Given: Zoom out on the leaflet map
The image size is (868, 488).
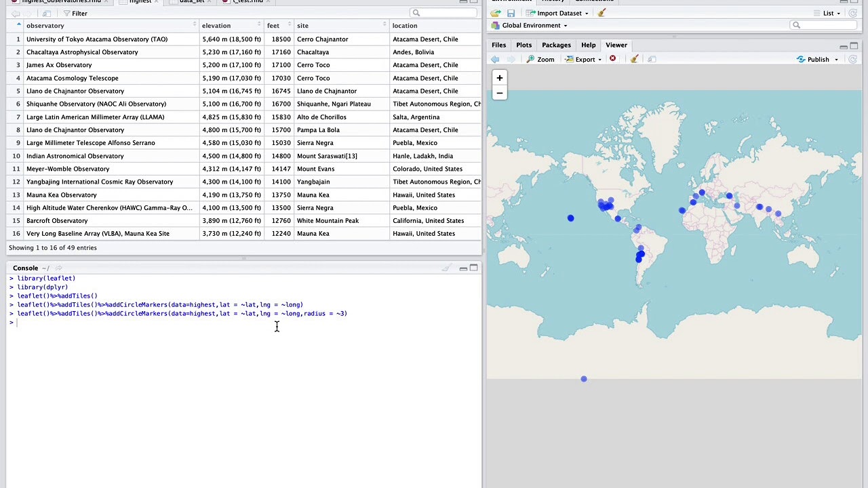Looking at the screenshot, I should coord(500,93).
